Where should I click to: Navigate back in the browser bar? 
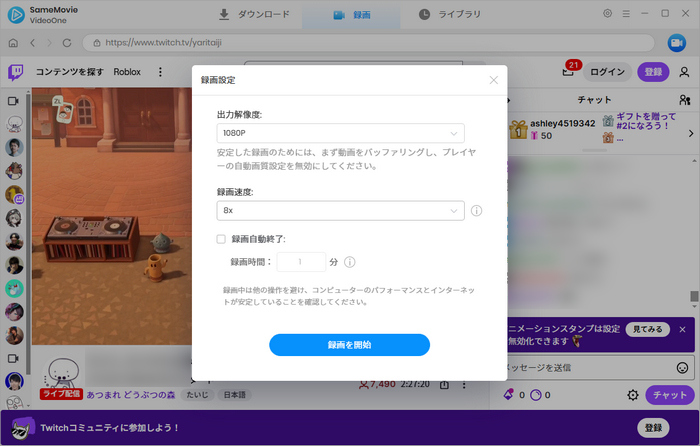pyautogui.click(x=32, y=43)
